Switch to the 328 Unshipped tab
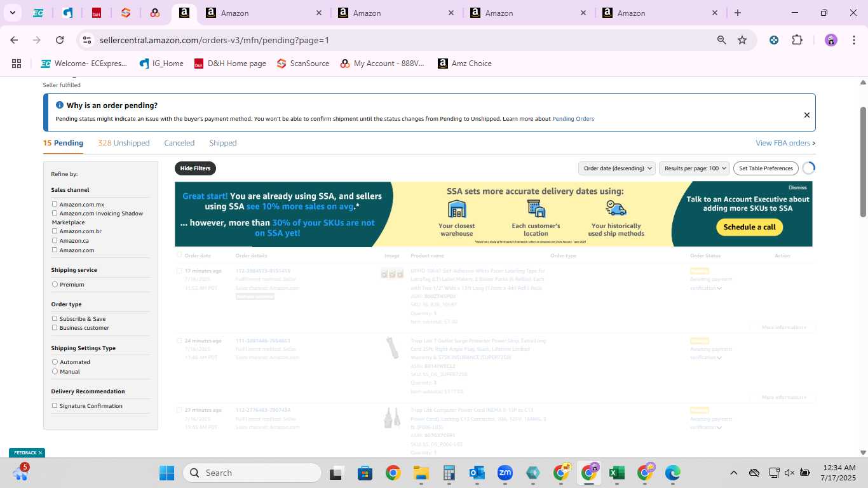This screenshot has height=488, width=868. pos(124,143)
